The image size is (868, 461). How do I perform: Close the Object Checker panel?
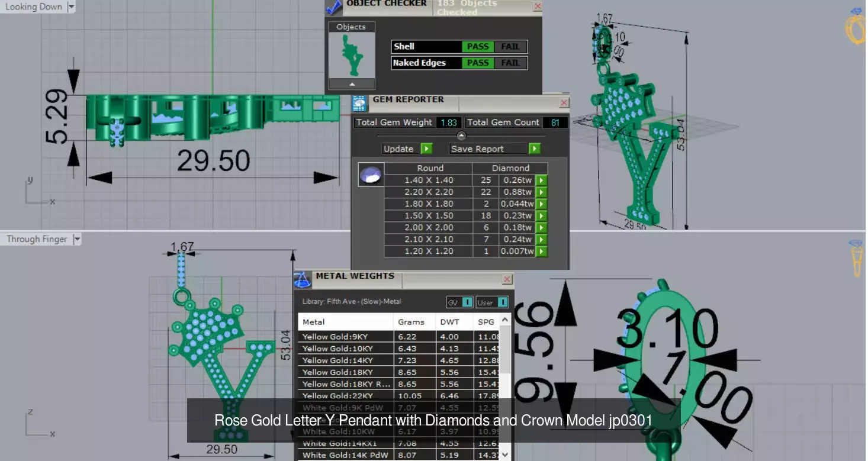(x=538, y=7)
